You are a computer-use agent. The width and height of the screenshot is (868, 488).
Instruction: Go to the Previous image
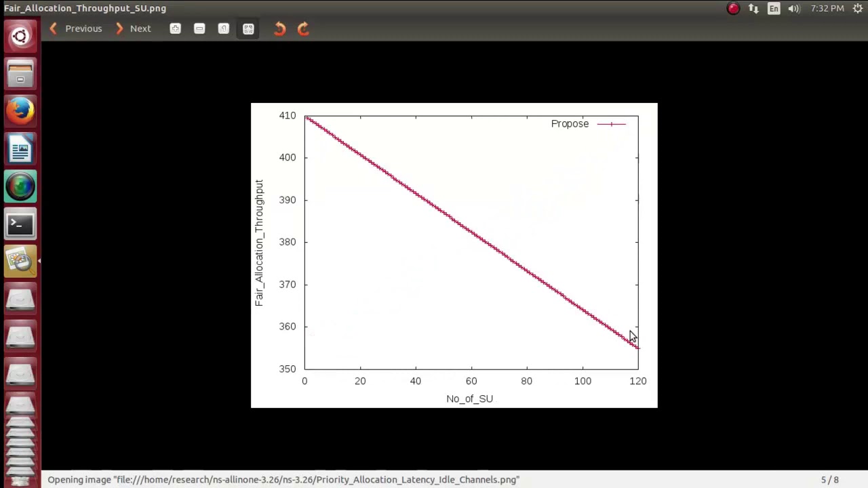pos(75,28)
